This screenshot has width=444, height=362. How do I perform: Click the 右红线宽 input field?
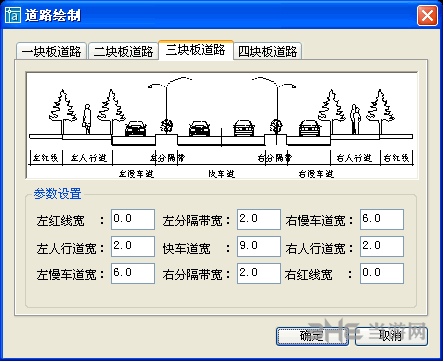click(x=382, y=273)
